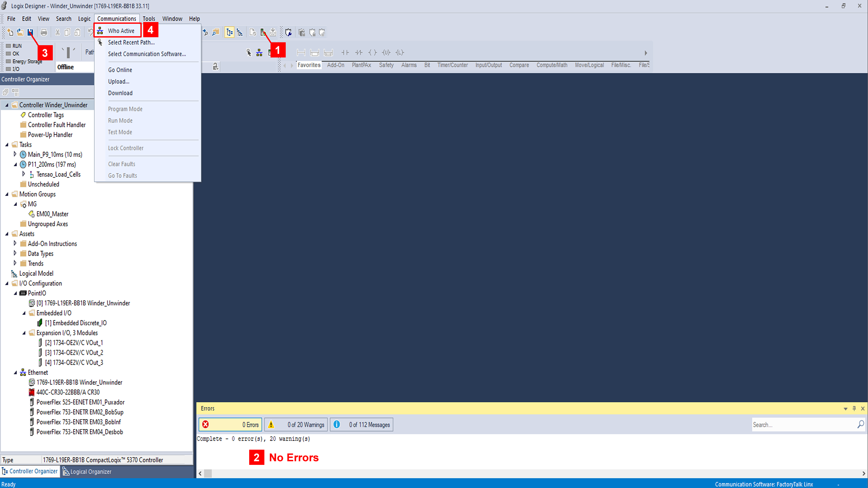The image size is (868, 488).
Task: Click the New project toolbar icon
Action: (x=10, y=33)
